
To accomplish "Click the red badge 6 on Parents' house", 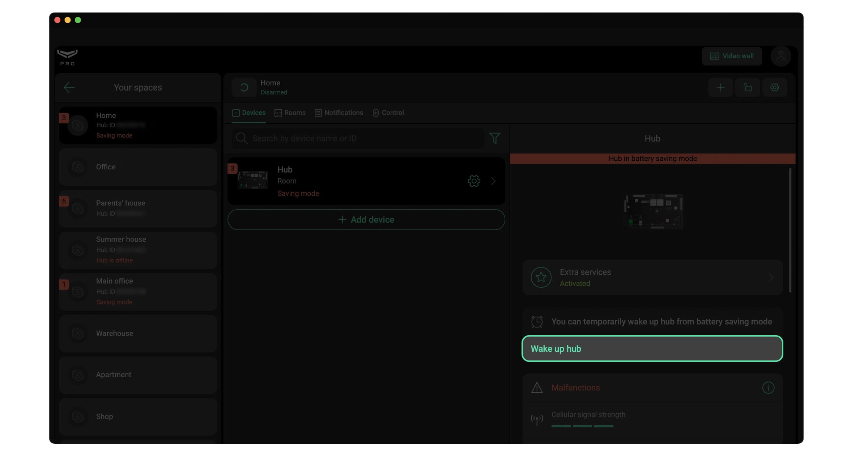I will point(64,201).
